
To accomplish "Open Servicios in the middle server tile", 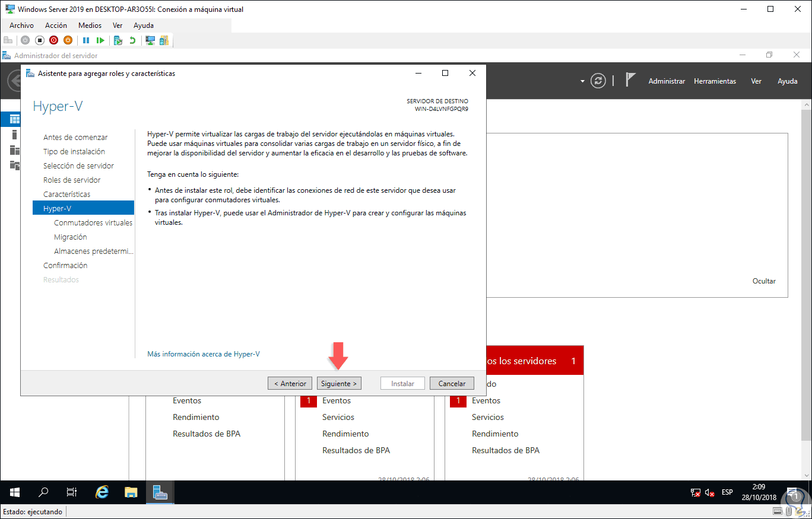I will (x=338, y=417).
